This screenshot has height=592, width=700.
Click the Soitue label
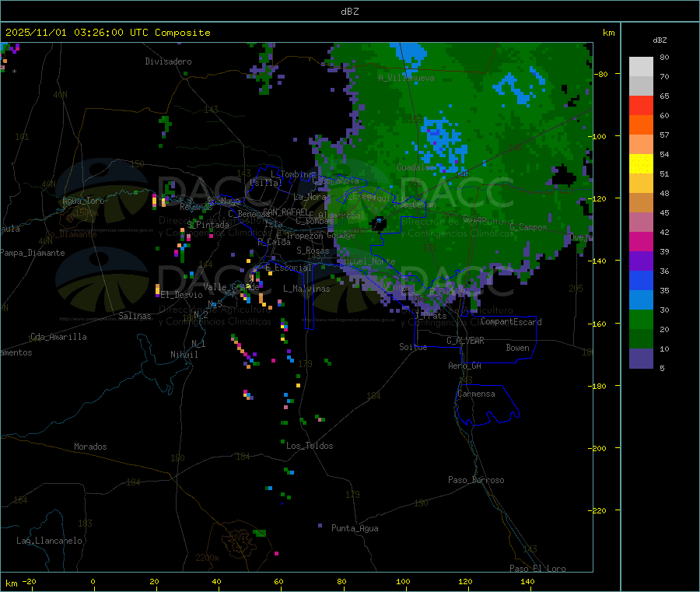413,347
